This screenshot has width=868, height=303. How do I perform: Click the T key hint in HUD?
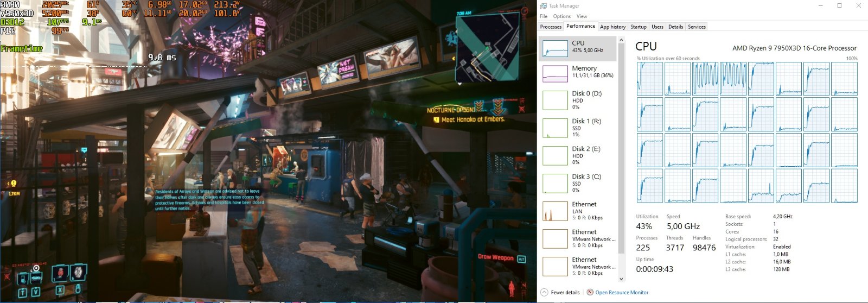[23, 293]
